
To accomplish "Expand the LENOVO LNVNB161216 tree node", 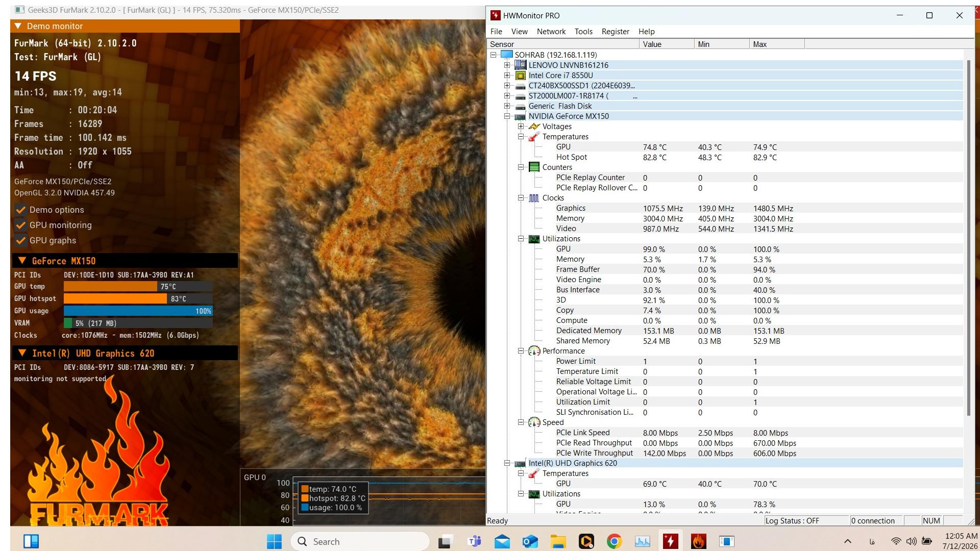I will pos(507,65).
